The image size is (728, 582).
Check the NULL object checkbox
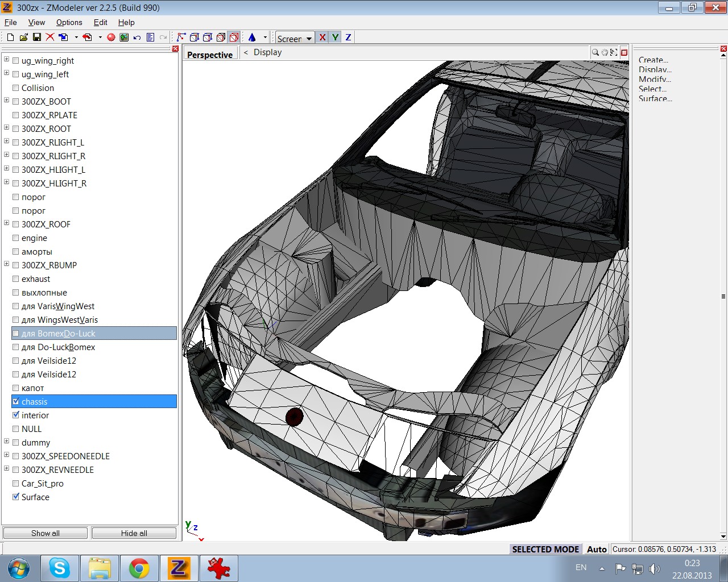tap(16, 429)
